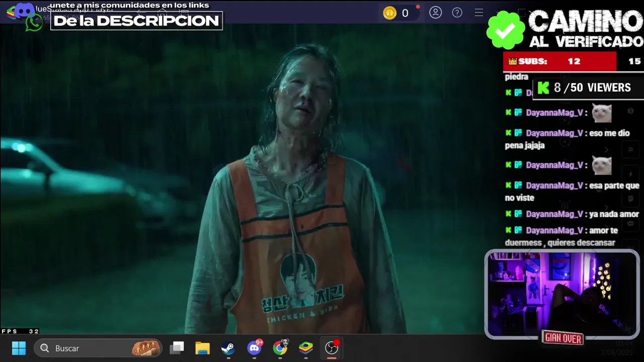Click the chat message 'ya nada amor'
The width and height of the screenshot is (644, 362).
[x=614, y=214]
